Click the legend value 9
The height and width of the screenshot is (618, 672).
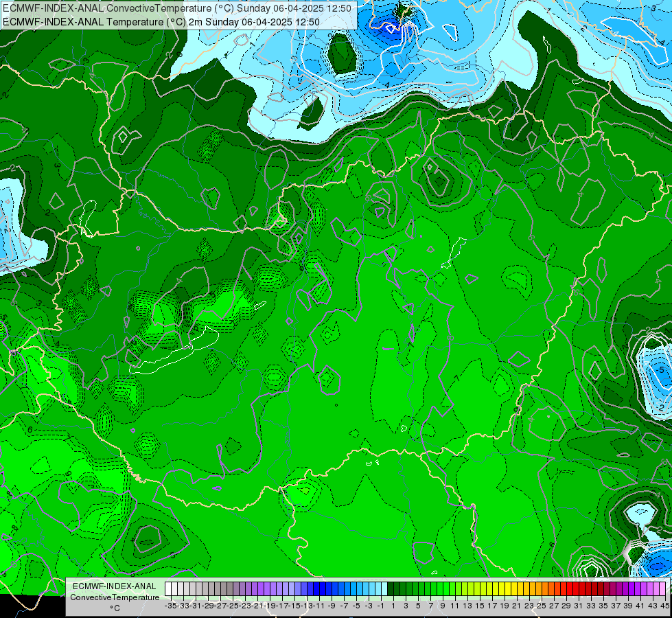pos(443,606)
